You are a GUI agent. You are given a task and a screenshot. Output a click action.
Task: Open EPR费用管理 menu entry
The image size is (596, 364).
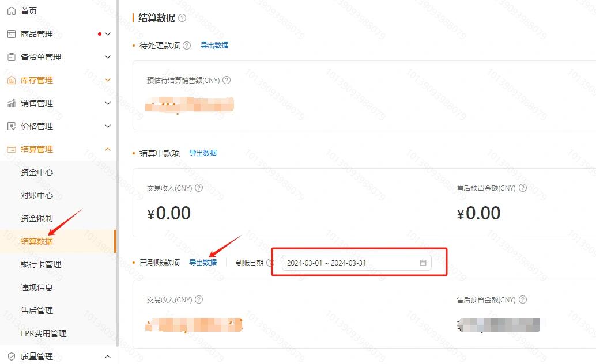pos(43,333)
